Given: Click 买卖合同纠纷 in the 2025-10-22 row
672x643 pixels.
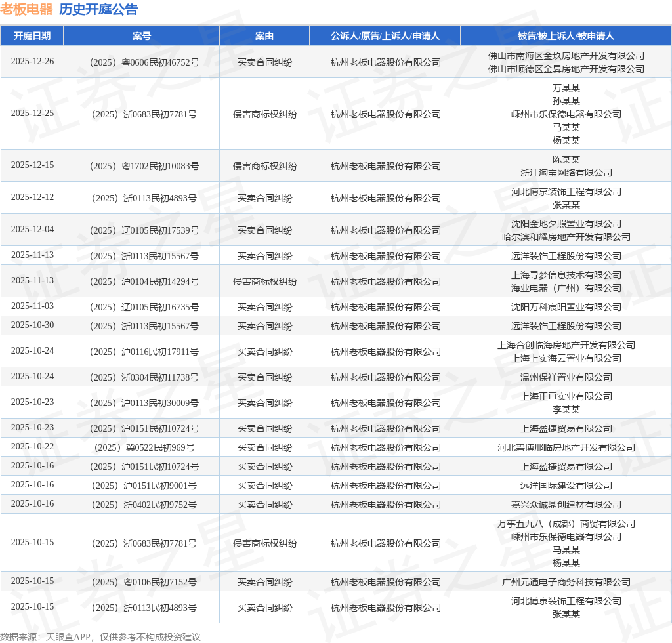Looking at the screenshot, I should point(265,447).
